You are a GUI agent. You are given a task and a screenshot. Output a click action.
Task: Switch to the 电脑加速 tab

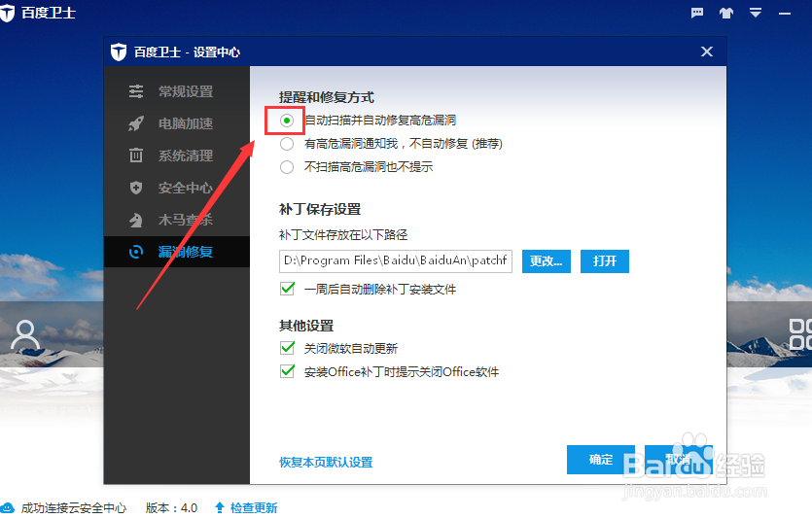point(177,123)
